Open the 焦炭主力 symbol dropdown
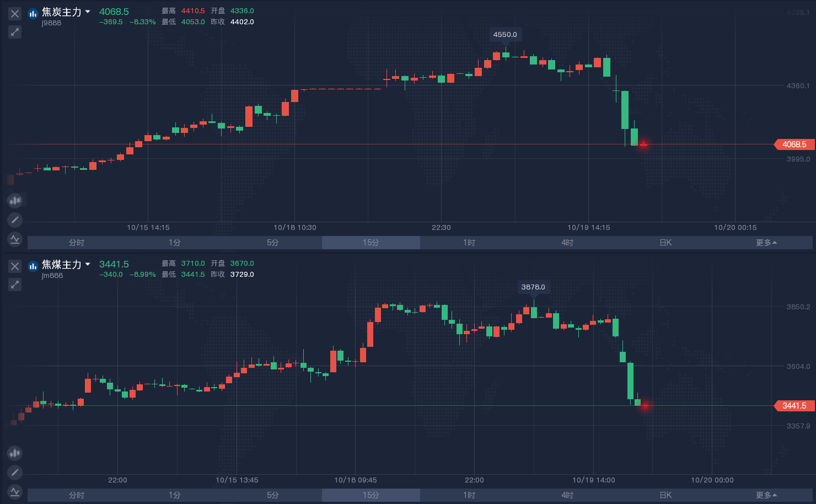The width and height of the screenshot is (816, 504). (x=88, y=12)
